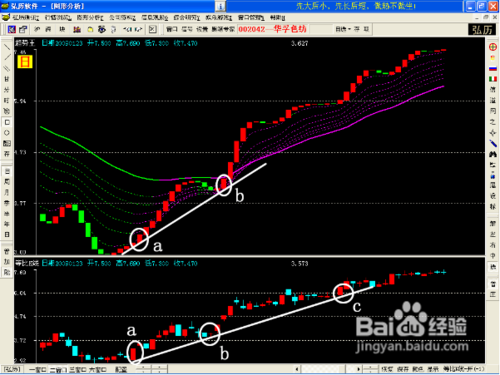Switch to the 三窗口 layout tab
Screen dimensions: 500x375
coord(78,369)
